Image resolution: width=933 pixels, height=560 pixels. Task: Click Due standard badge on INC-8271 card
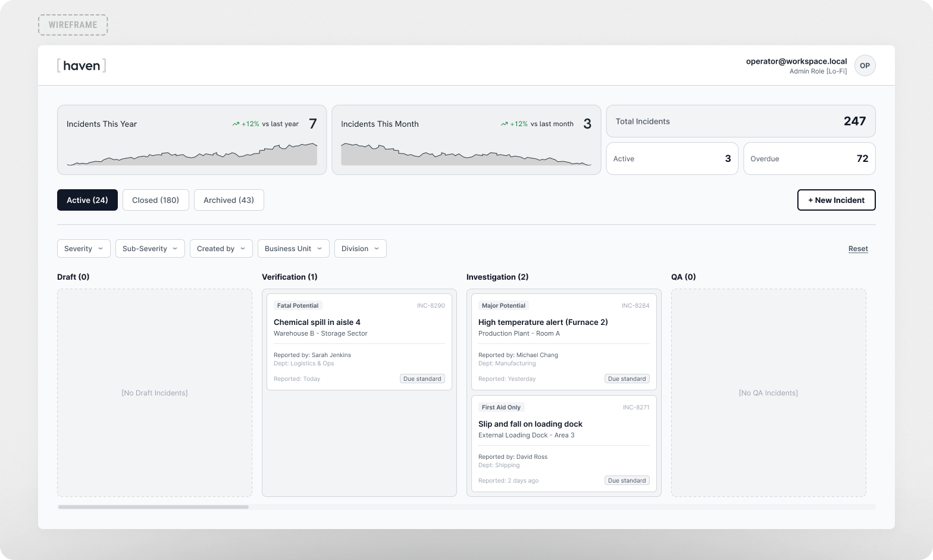(x=627, y=480)
